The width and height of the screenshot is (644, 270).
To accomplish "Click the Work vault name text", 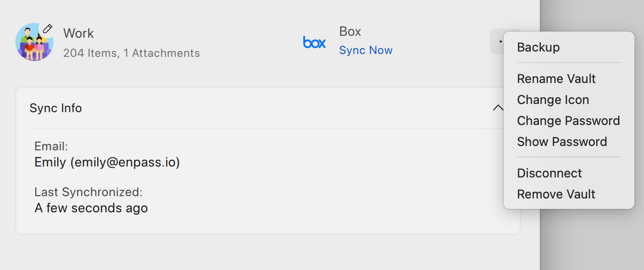I will click(78, 33).
